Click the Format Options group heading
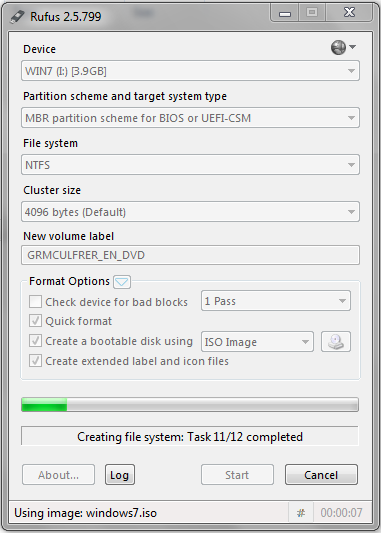The width and height of the screenshot is (381, 533). [69, 281]
